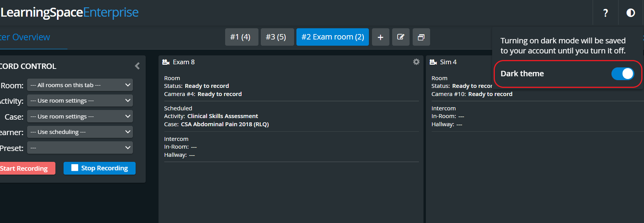Click the Start Recording button
Viewport: 644px width, 223px height.
point(25,168)
